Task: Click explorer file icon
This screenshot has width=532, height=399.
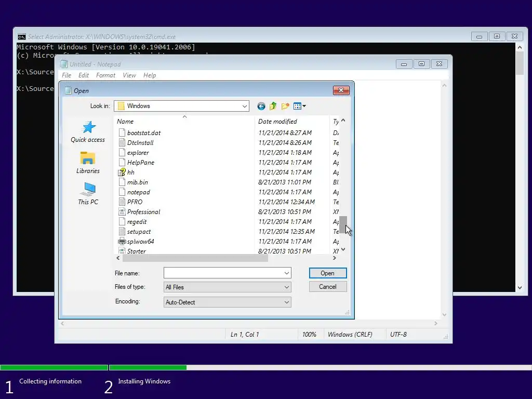Action: [122, 152]
